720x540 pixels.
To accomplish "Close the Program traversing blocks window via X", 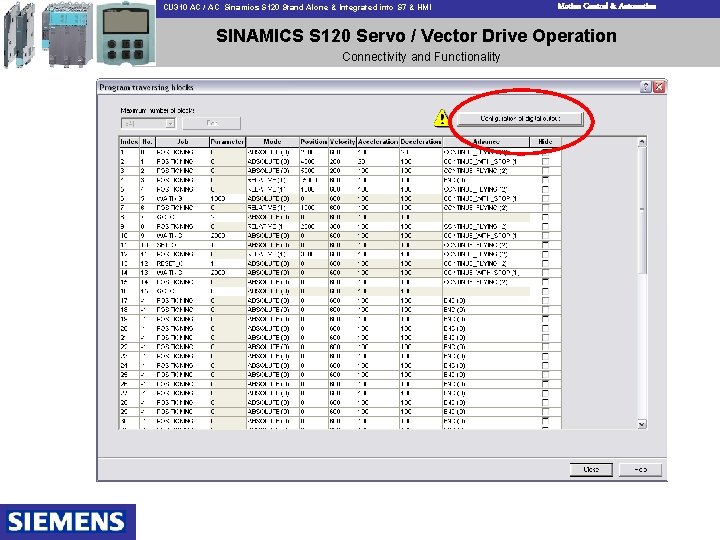I will 659,87.
